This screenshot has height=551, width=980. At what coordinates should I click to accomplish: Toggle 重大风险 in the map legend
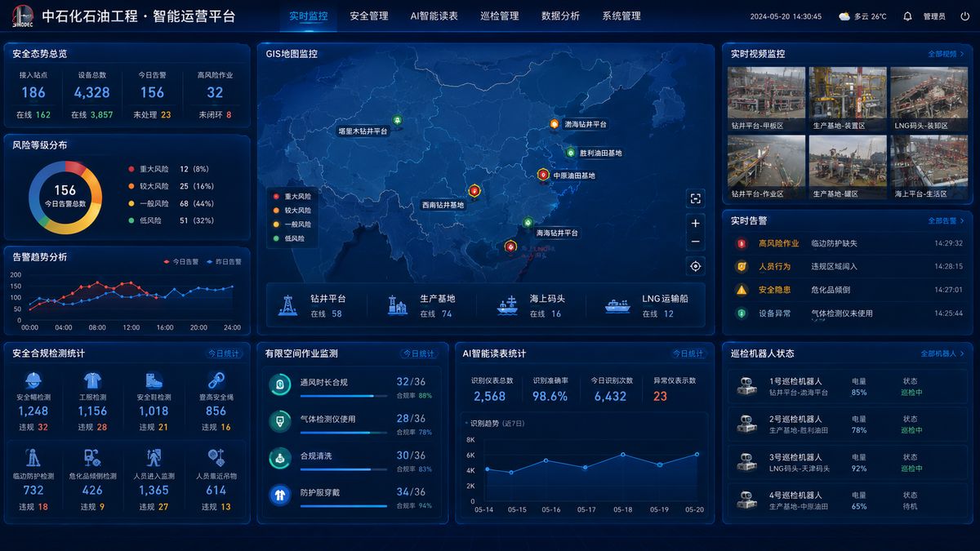292,196
